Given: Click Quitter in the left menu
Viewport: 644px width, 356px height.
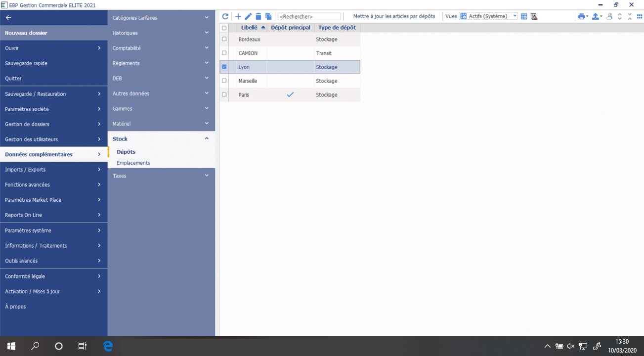Looking at the screenshot, I should [53, 78].
